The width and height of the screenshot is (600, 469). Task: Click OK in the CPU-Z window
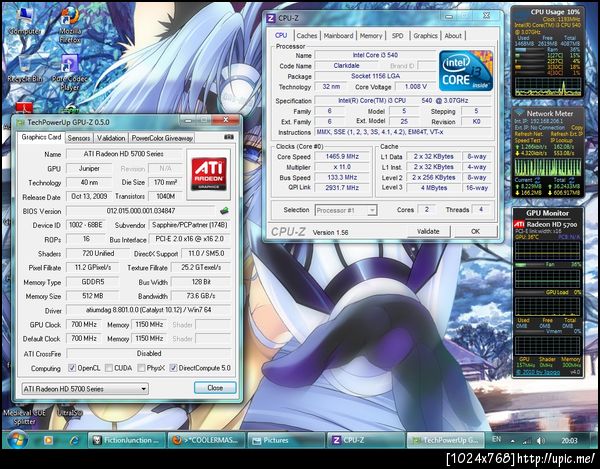coord(475,231)
